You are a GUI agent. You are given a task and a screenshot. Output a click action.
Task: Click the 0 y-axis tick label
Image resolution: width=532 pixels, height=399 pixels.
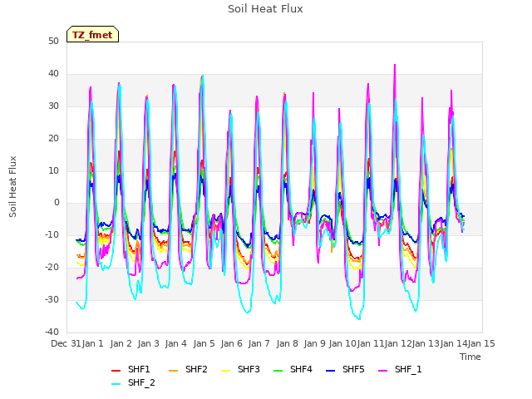[x=57, y=203]
